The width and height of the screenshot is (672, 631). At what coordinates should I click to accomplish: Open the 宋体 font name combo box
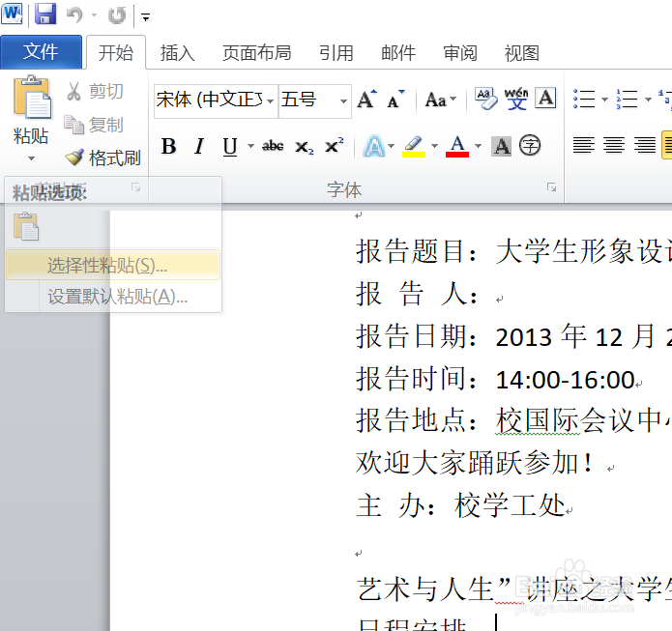tap(216, 101)
